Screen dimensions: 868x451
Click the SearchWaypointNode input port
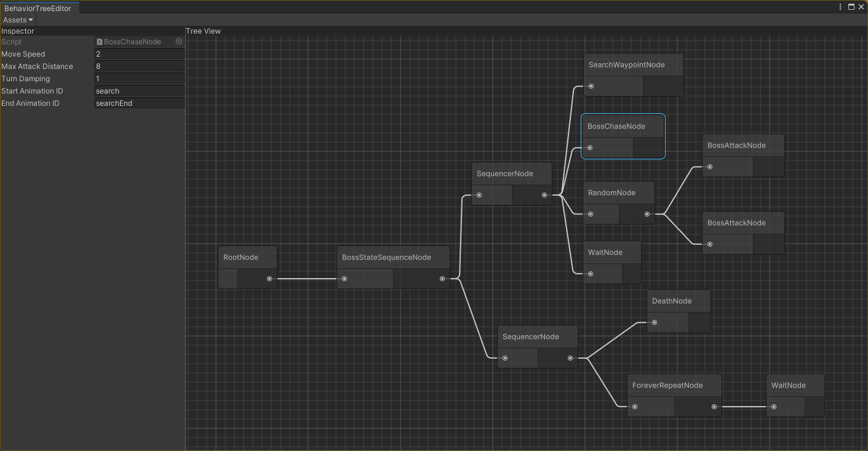591,86
